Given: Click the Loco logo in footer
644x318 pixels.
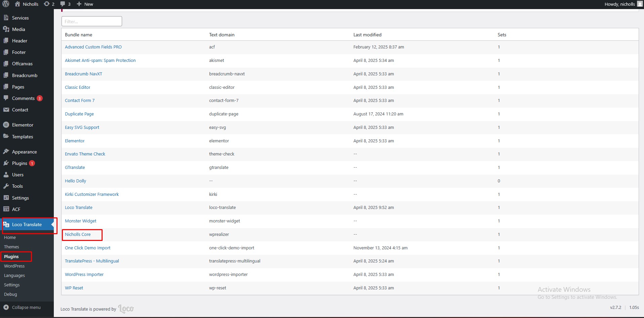Looking at the screenshot, I should (x=126, y=309).
